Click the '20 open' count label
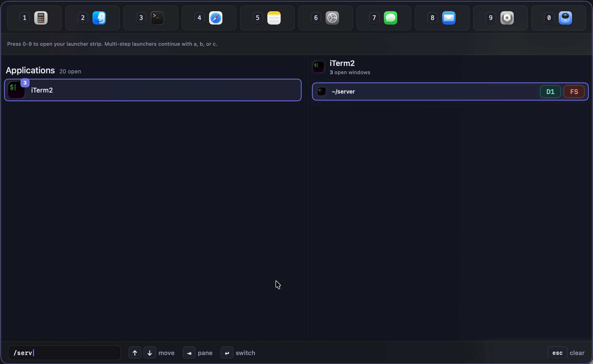Image resolution: width=593 pixels, height=364 pixels. (70, 71)
